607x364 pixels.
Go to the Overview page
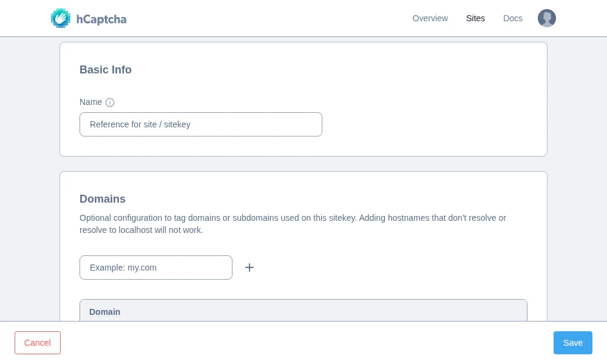pyautogui.click(x=430, y=18)
